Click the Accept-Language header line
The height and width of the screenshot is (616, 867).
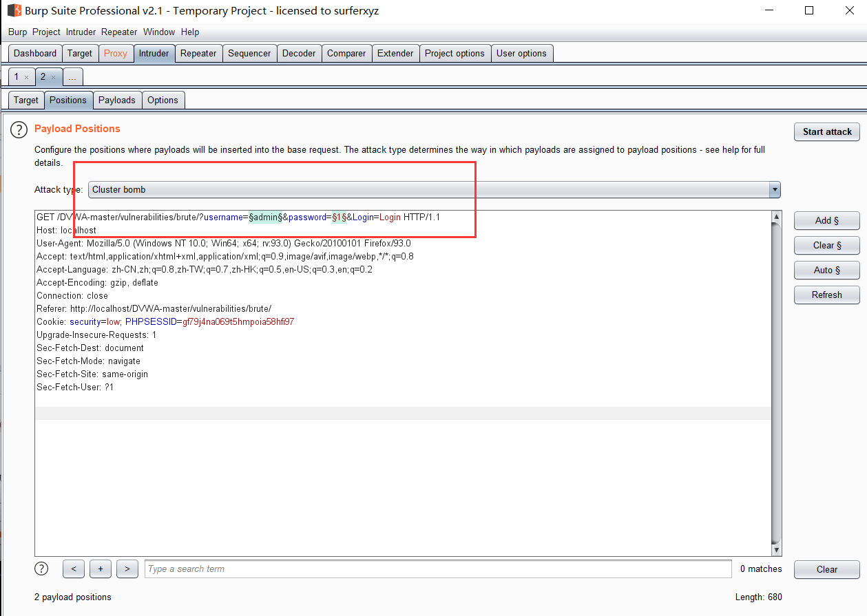tap(205, 270)
